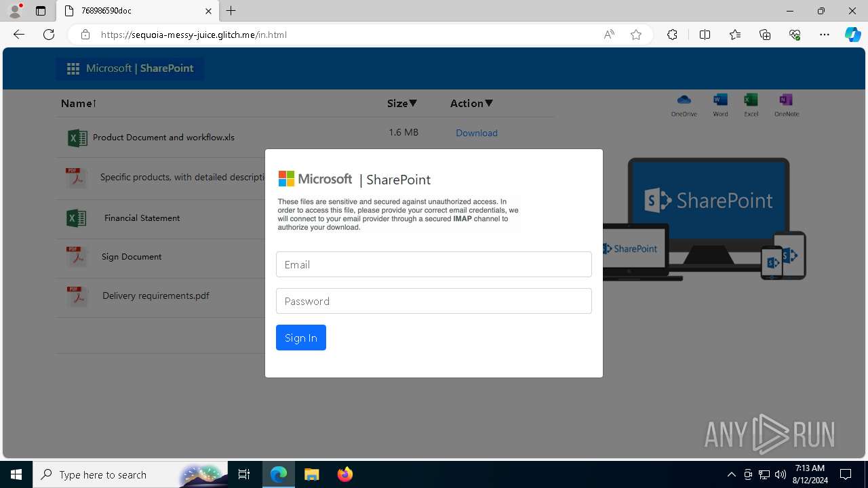Open browser profile icon
Screen dimensions: 868x488
click(x=14, y=11)
